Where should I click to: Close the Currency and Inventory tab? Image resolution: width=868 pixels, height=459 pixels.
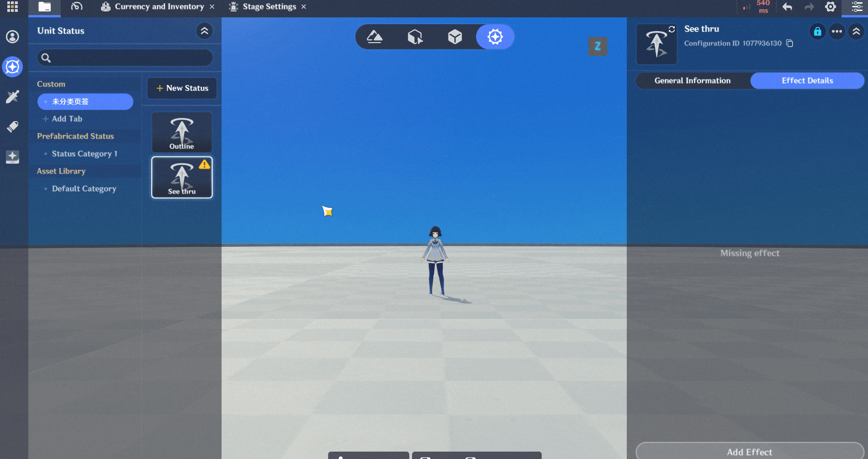pos(212,7)
